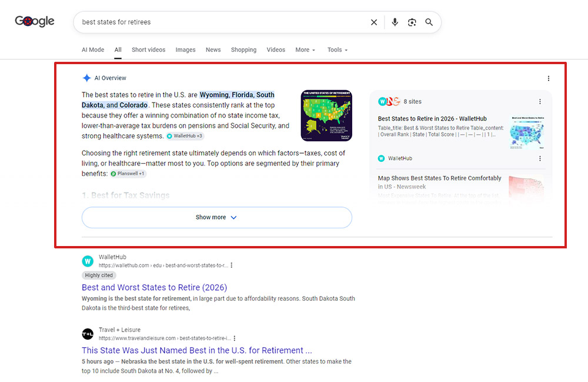
Task: Clear the search box with X
Action: [x=374, y=22]
